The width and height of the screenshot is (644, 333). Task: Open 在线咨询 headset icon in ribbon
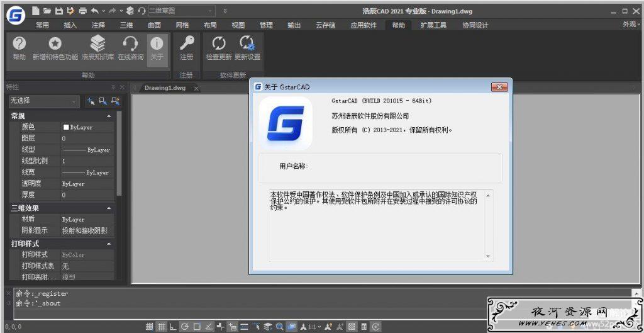[131, 48]
